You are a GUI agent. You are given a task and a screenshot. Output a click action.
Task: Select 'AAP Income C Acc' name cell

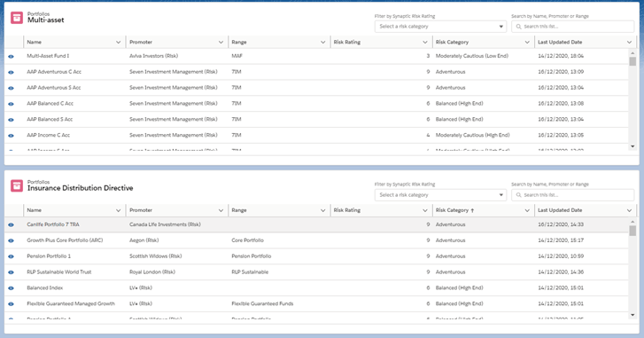[49, 135]
